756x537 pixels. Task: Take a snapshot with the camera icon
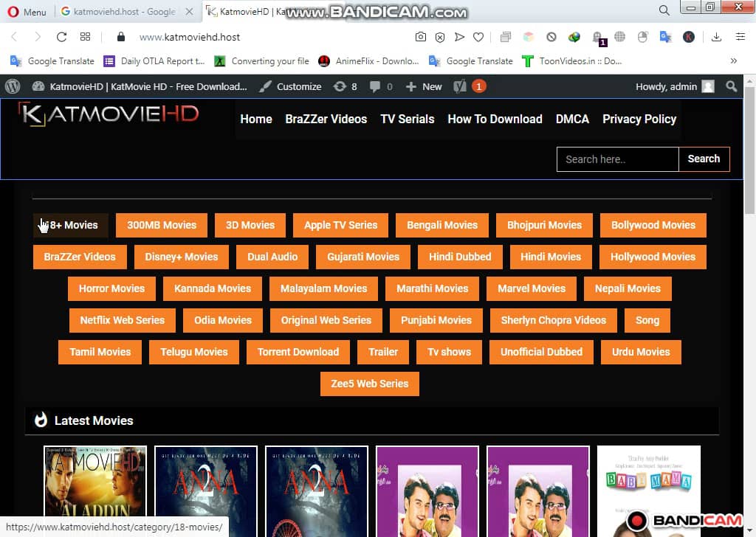[420, 37]
